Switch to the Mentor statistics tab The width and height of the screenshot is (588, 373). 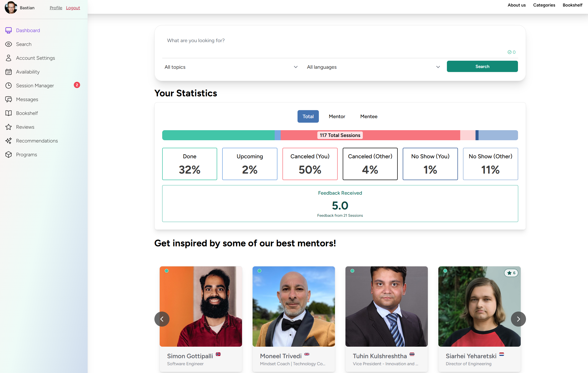(x=337, y=116)
